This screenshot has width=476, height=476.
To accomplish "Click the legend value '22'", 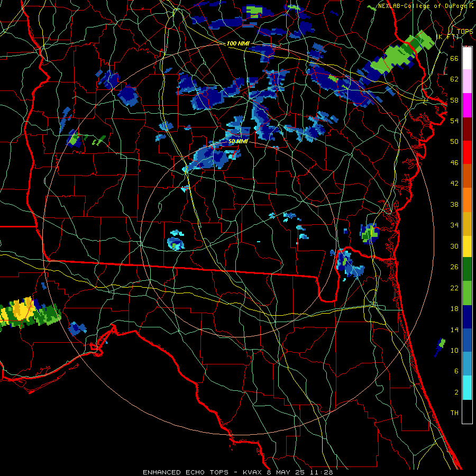I will click(454, 288).
